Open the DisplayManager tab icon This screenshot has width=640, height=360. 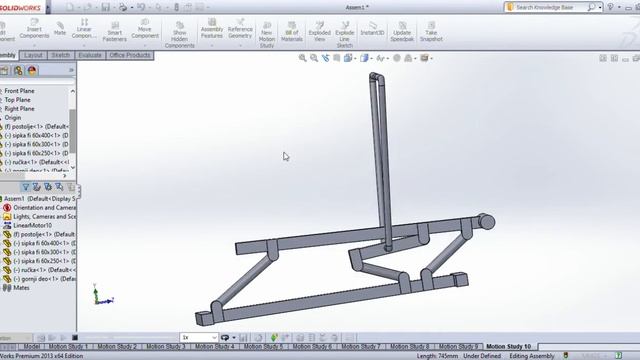pyautogui.click(x=32, y=70)
